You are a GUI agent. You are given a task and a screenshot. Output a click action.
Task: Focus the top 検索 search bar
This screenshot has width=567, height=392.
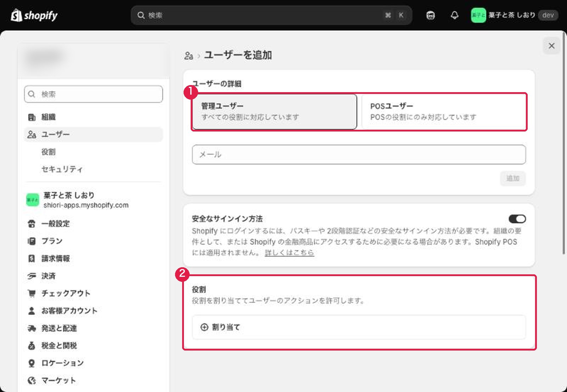pos(271,15)
